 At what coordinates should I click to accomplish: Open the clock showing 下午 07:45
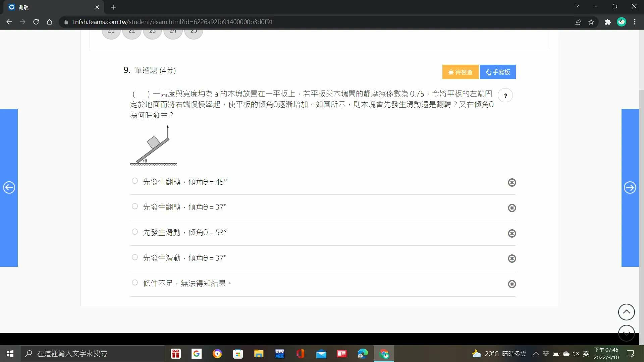tap(606, 354)
